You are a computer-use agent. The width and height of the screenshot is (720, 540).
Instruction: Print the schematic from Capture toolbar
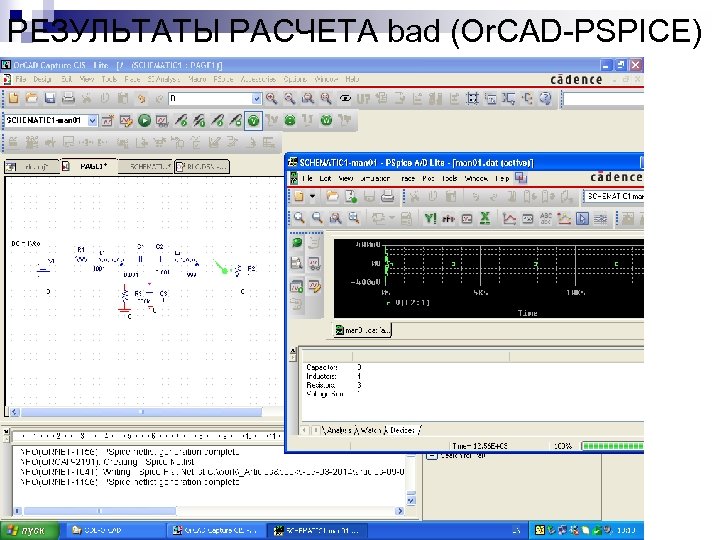click(x=68, y=98)
